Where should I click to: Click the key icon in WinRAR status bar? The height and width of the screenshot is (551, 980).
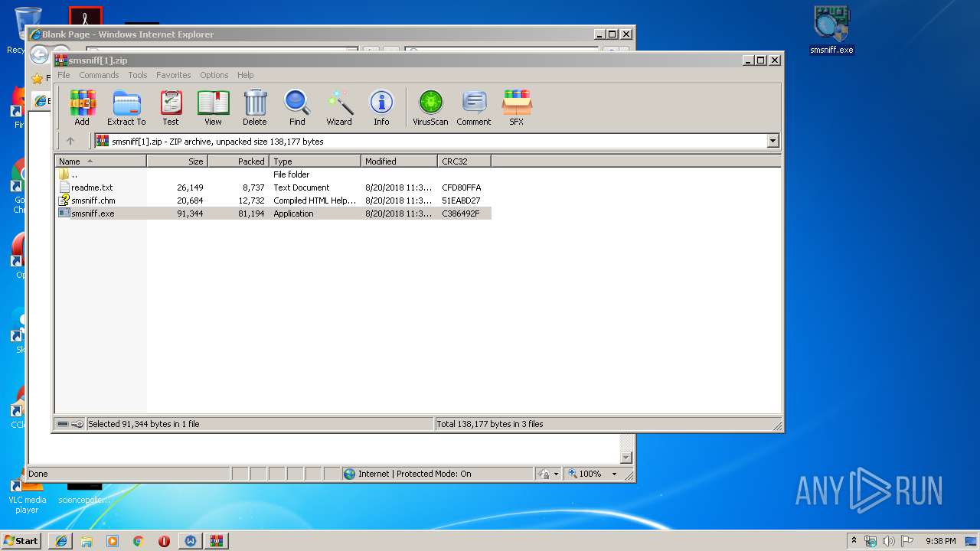click(x=77, y=424)
